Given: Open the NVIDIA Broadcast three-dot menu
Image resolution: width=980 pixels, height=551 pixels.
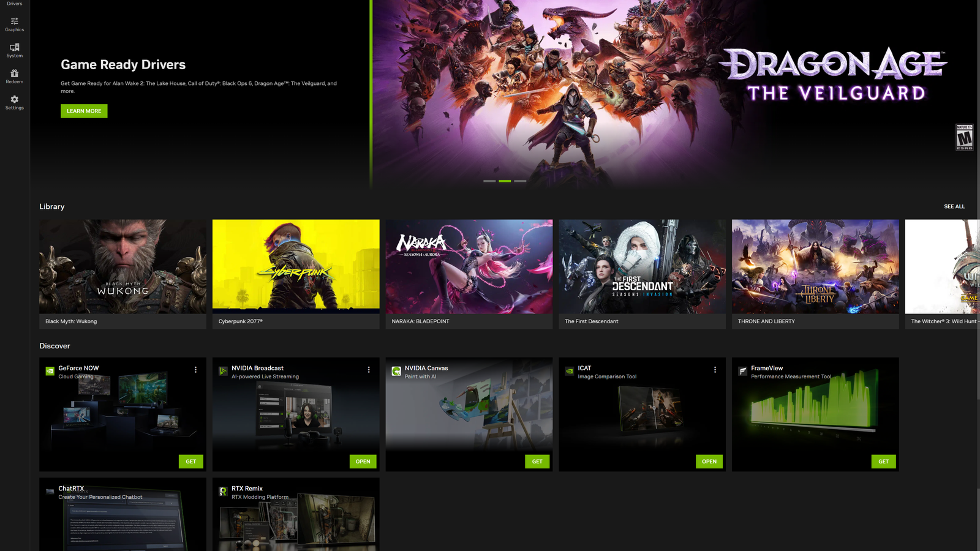Looking at the screenshot, I should (x=369, y=369).
